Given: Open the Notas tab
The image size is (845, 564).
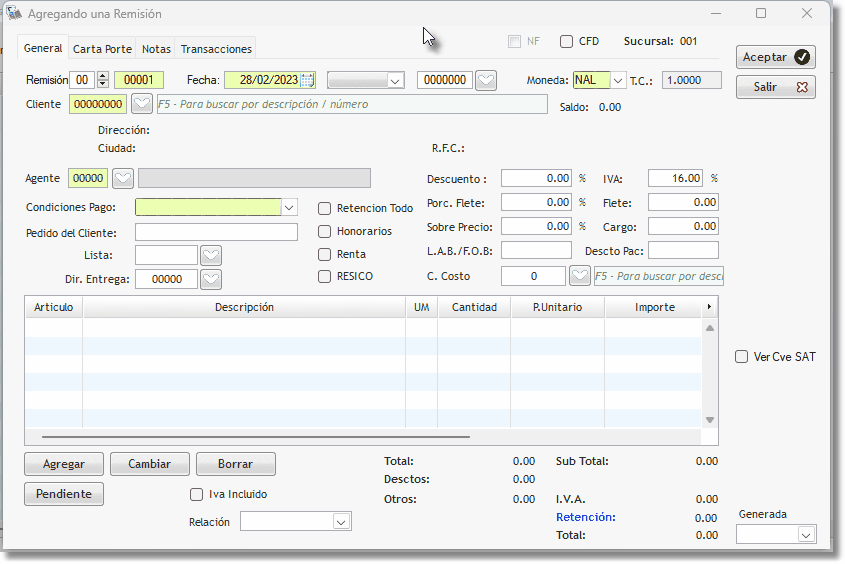Looking at the screenshot, I should click(156, 49).
